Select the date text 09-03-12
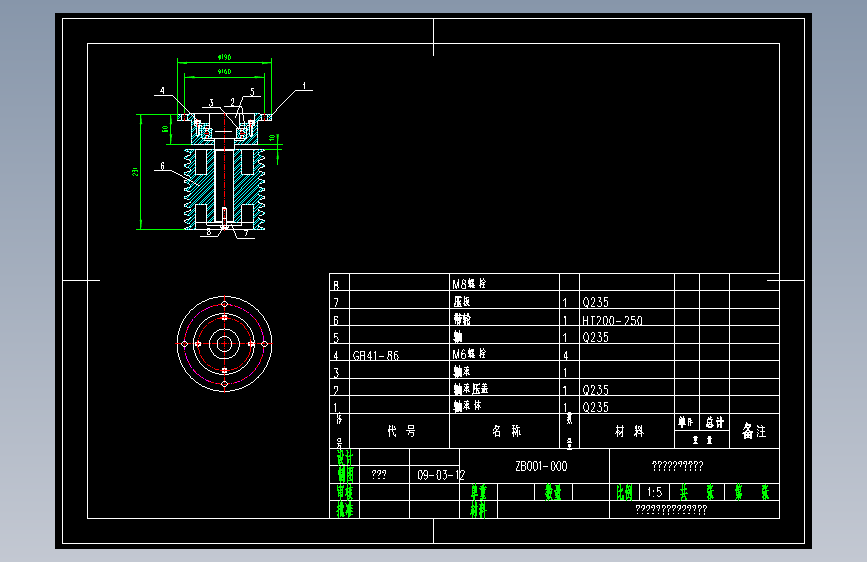The image size is (867, 562). (441, 475)
